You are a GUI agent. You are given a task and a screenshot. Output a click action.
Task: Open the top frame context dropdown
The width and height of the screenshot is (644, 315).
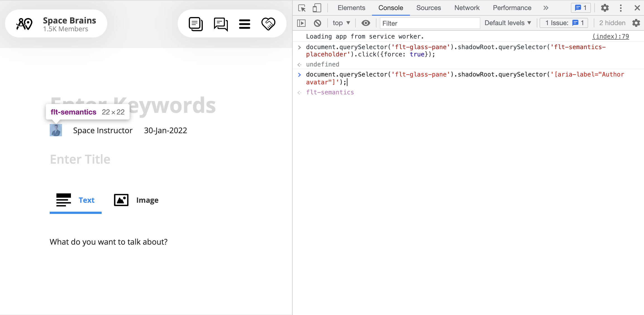tap(341, 23)
